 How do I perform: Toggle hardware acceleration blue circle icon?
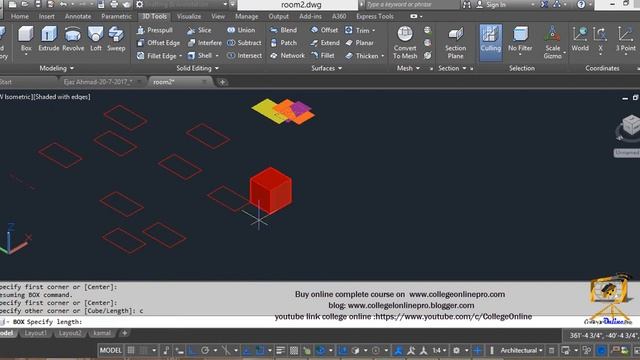click(601, 350)
